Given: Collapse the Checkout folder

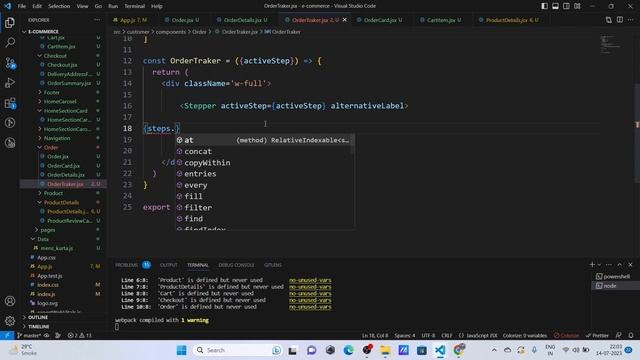Looking at the screenshot, I should click(55, 56).
